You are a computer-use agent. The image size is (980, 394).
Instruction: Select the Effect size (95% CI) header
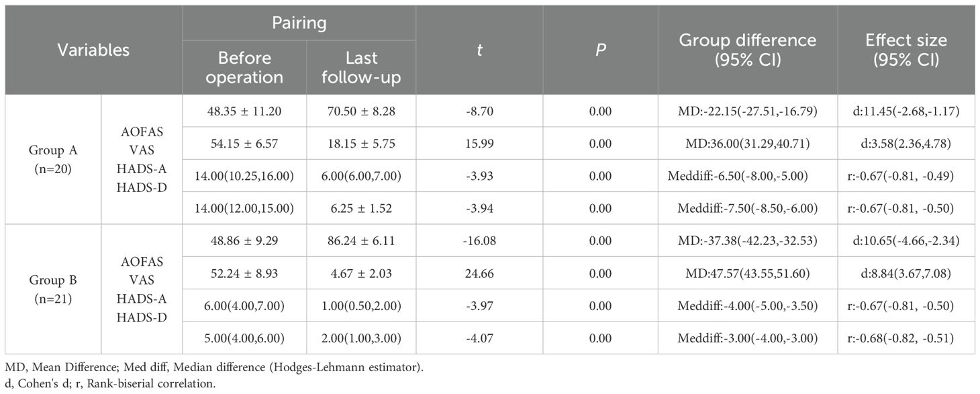(906, 50)
